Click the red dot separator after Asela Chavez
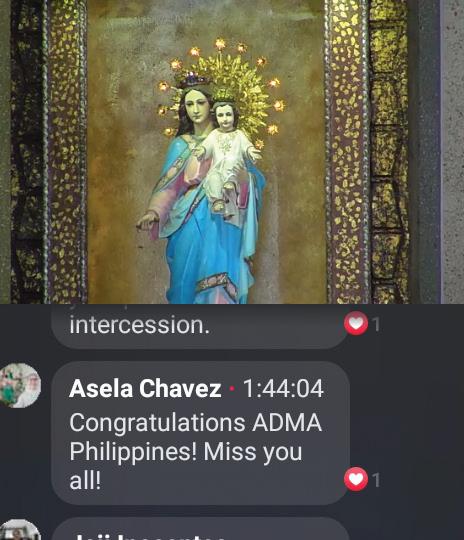Image resolution: width=464 pixels, height=540 pixels. [x=232, y=389]
